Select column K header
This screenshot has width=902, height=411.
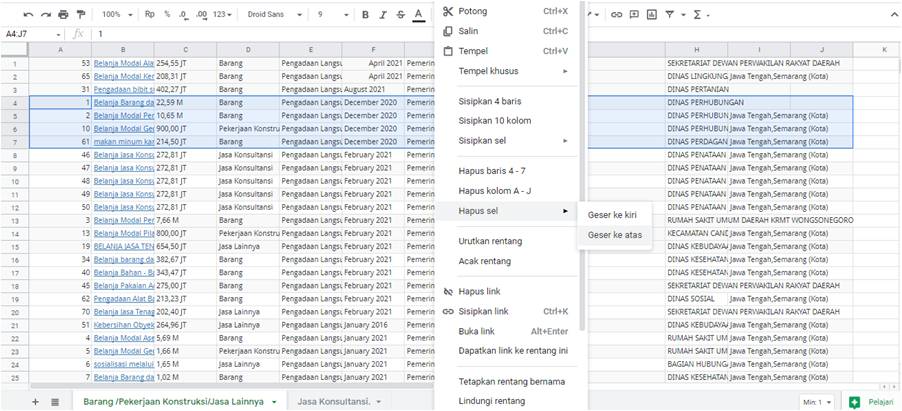tap(885, 50)
